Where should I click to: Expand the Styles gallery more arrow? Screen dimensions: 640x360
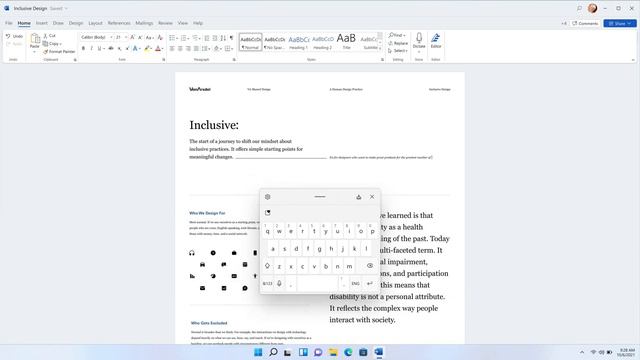tap(380, 49)
